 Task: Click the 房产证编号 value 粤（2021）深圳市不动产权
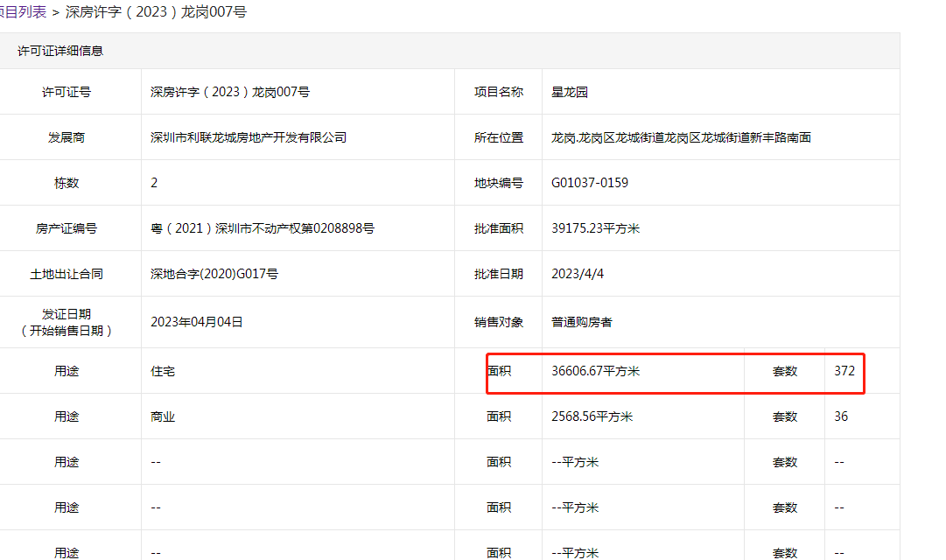click(262, 228)
